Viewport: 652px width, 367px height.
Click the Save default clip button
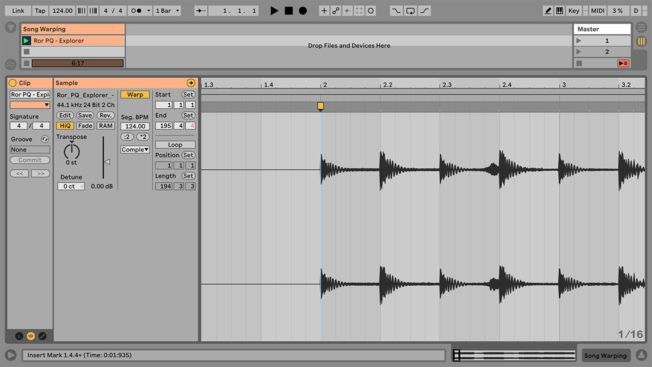85,115
